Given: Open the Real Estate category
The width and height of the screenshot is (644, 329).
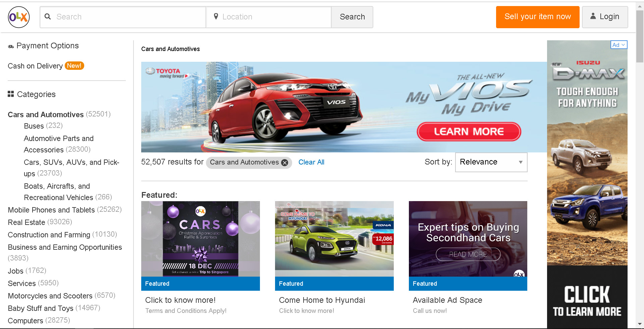Looking at the screenshot, I should tap(26, 222).
